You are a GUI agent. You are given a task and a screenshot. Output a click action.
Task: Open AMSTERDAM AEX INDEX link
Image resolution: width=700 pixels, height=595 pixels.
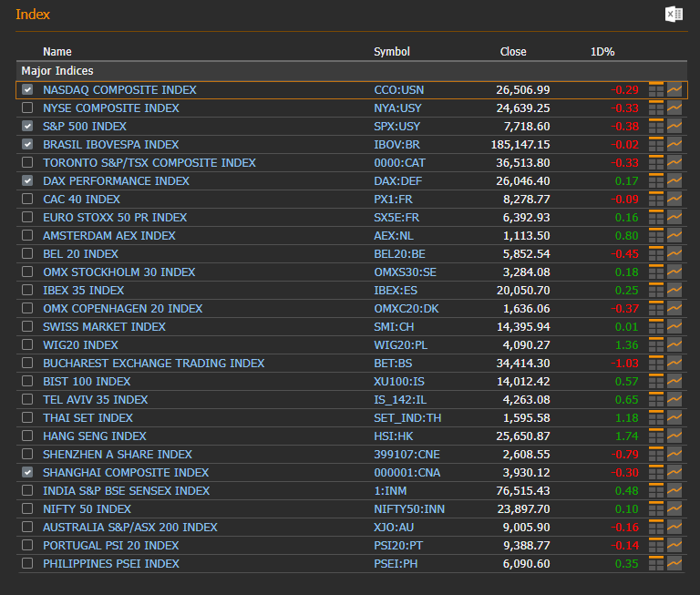click(109, 236)
